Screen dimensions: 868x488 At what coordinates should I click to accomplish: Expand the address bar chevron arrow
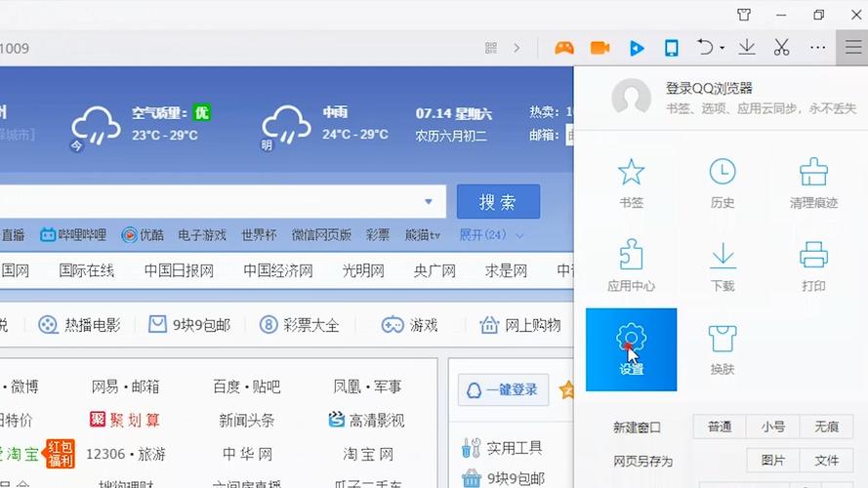tap(517, 48)
